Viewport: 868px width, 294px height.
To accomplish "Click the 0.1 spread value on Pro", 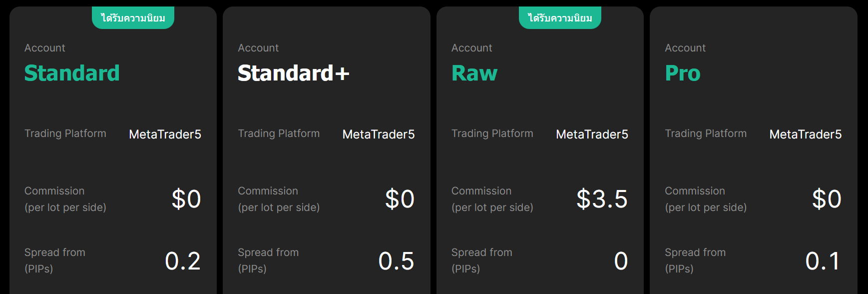I will 823,261.
